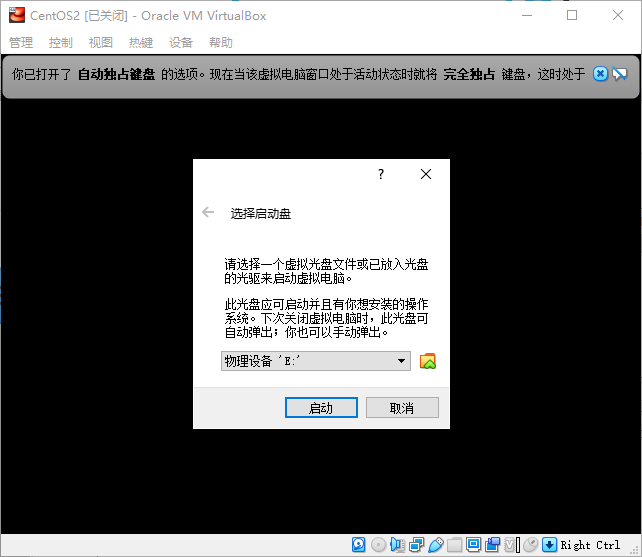Open the network adapters indicator
Viewport: 642px width, 557px height.
416,545
